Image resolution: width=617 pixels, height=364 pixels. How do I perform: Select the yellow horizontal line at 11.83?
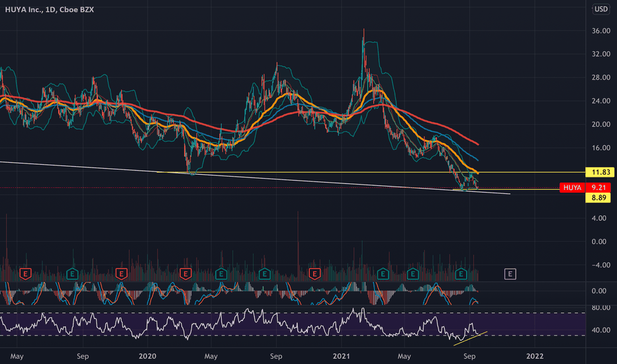tap(371, 172)
